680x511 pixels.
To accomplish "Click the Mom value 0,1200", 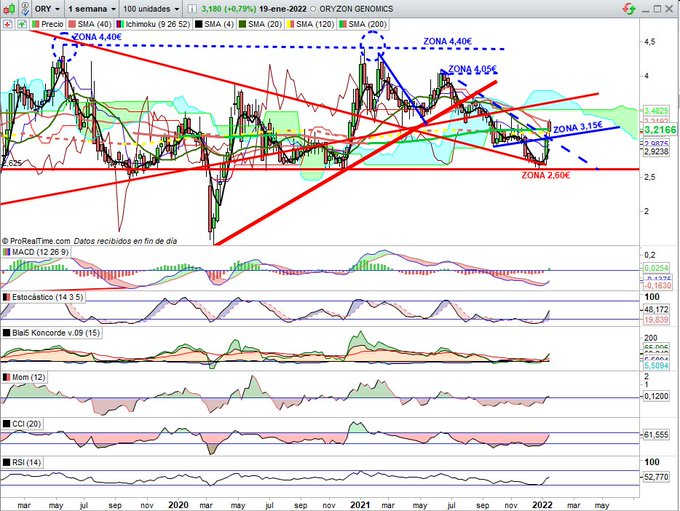I will point(656,396).
